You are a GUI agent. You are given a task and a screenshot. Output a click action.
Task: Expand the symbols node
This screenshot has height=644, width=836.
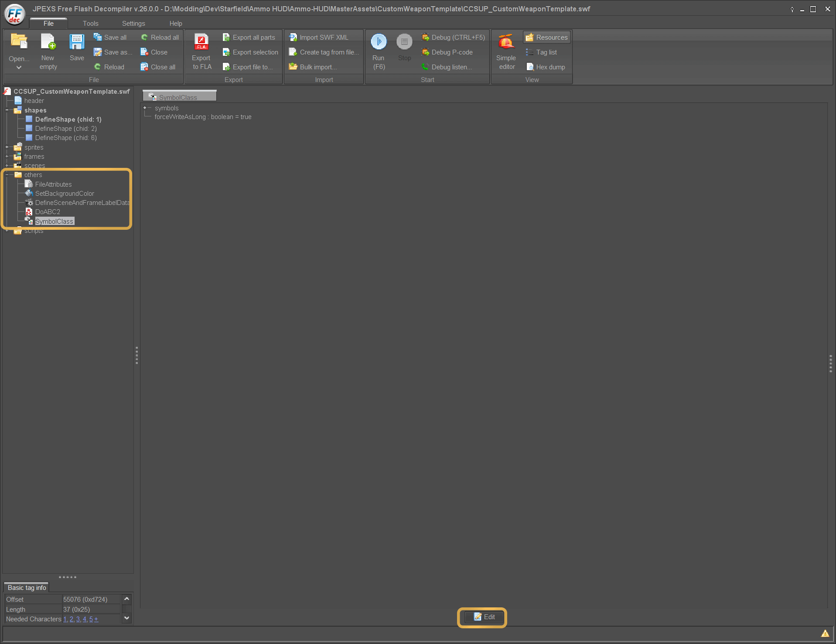[x=145, y=108]
